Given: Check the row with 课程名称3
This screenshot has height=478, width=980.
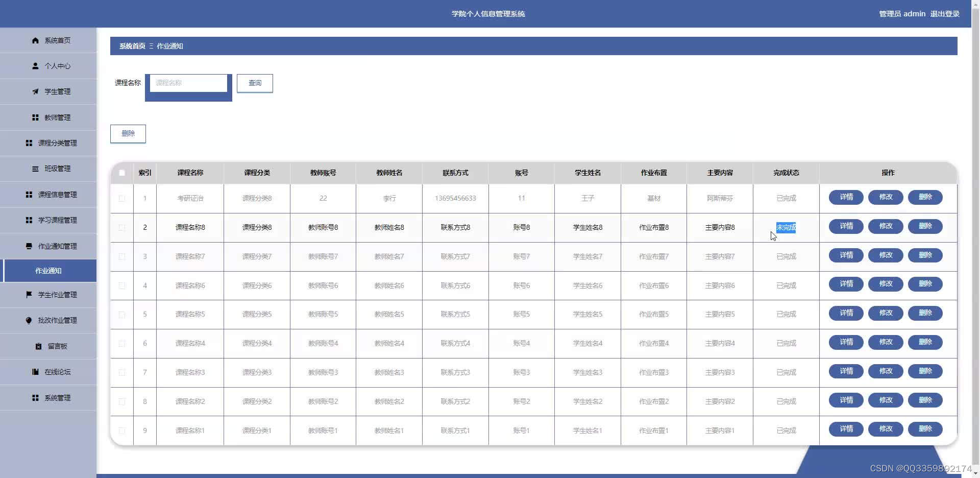Looking at the screenshot, I should [x=122, y=373].
